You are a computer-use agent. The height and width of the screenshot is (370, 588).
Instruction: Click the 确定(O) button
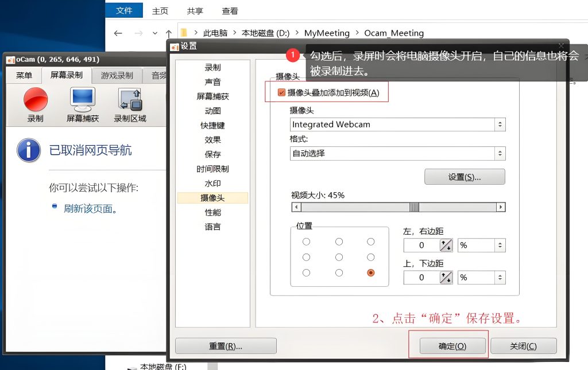click(452, 346)
